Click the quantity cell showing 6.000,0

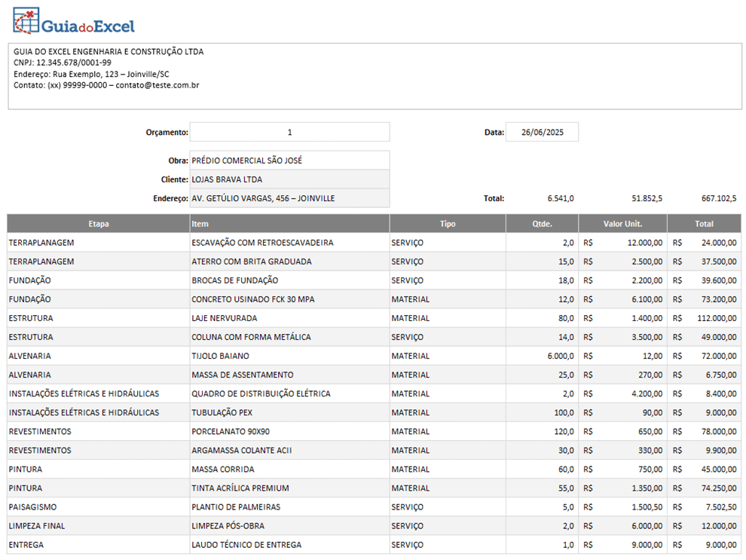pos(560,356)
